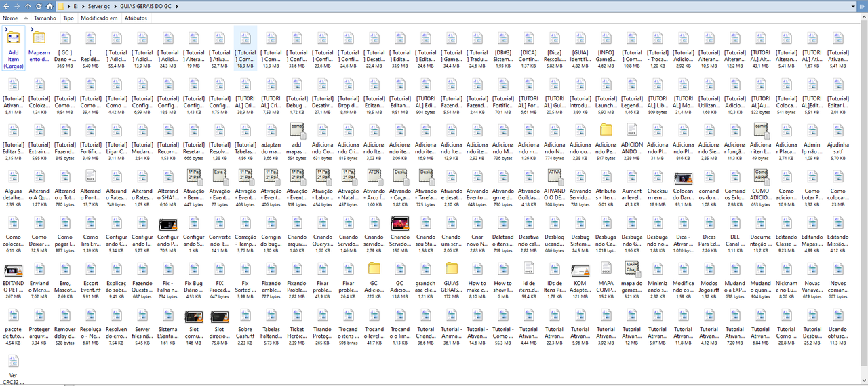
Task: Click 'Nickname no Lu...' file name
Action: pyautogui.click(x=787, y=287)
